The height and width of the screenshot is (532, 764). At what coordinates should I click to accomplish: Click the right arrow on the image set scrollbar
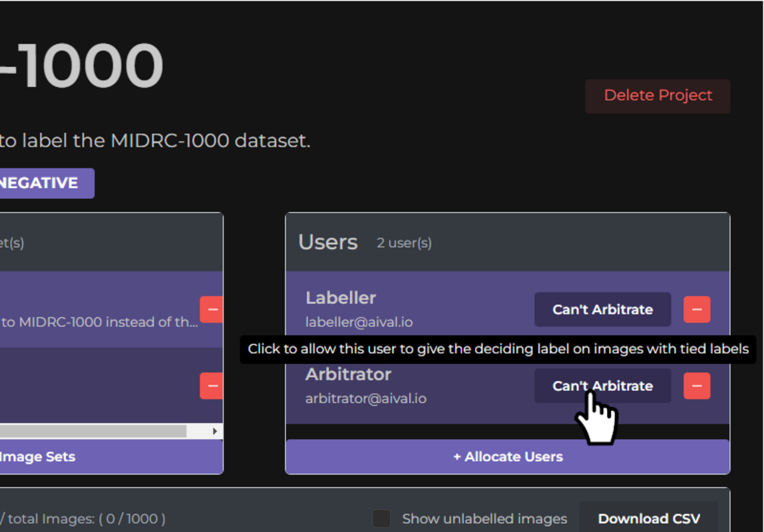click(214, 431)
